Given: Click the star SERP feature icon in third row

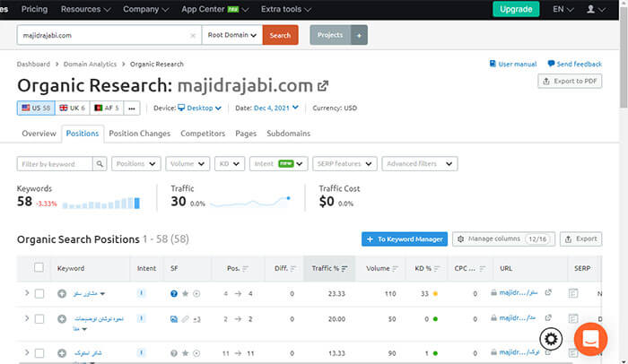Looking at the screenshot, I should tap(185, 353).
